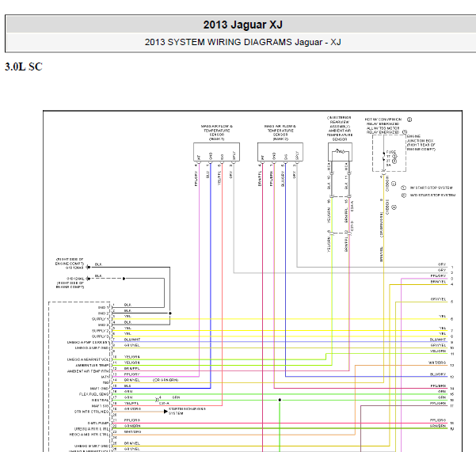The image size is (476, 452).
Task: Click PPL/BRN label at right edge of diagram
Action: (x=438, y=386)
